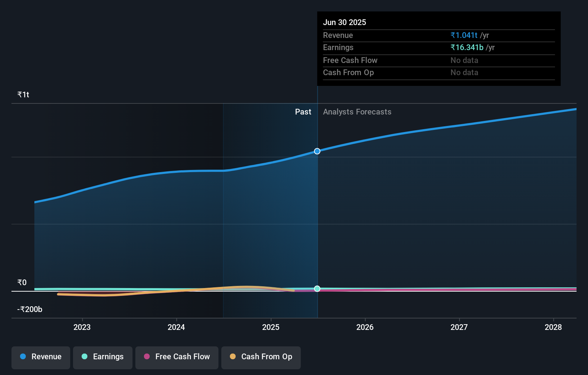Click the 'Free Cash Flow' row label in tooltip
The height and width of the screenshot is (375, 588).
[350, 60]
